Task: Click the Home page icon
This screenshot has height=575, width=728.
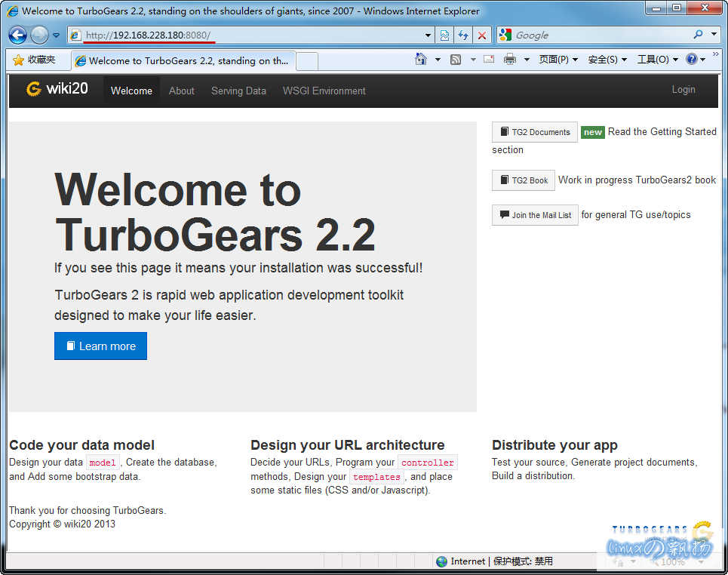Action: pyautogui.click(x=421, y=60)
